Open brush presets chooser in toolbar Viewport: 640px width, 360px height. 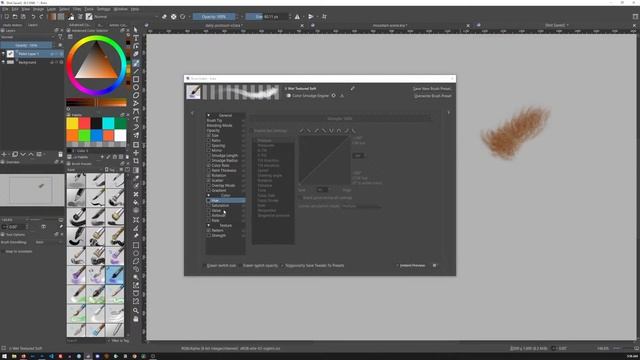89,17
